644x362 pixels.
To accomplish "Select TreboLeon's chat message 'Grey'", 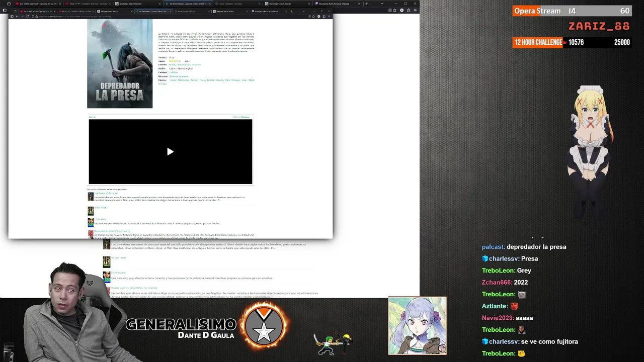I will coord(524,270).
